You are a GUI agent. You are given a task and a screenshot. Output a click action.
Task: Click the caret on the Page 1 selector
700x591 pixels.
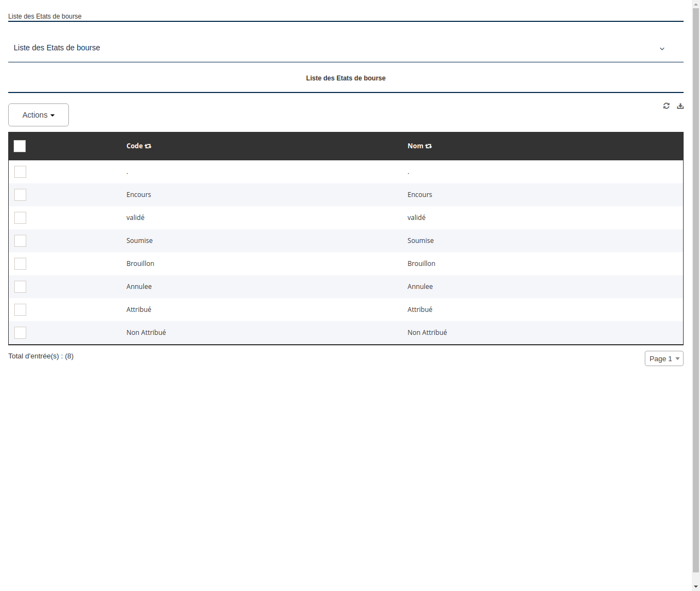677,358
